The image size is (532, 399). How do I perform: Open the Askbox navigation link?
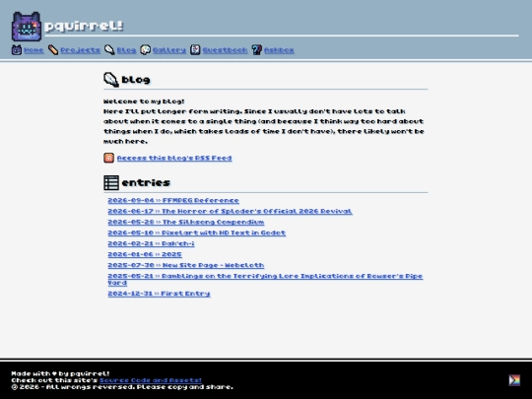point(279,50)
